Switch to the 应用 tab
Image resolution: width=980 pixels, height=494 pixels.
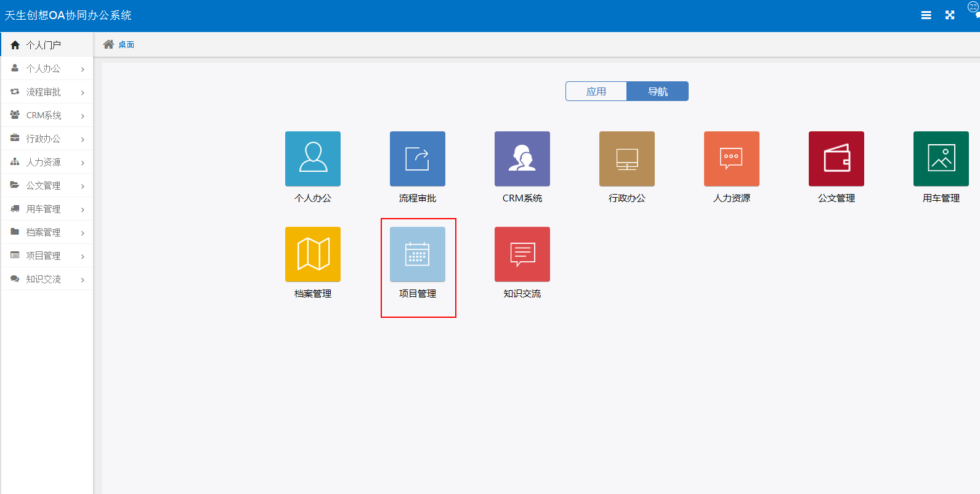(596, 91)
